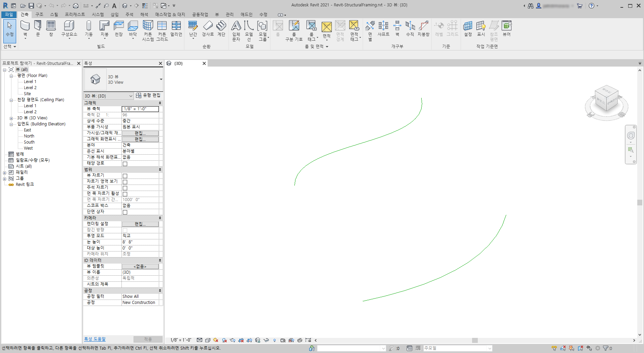Check the 뷰 자르기 crop view option

pyautogui.click(x=125, y=175)
